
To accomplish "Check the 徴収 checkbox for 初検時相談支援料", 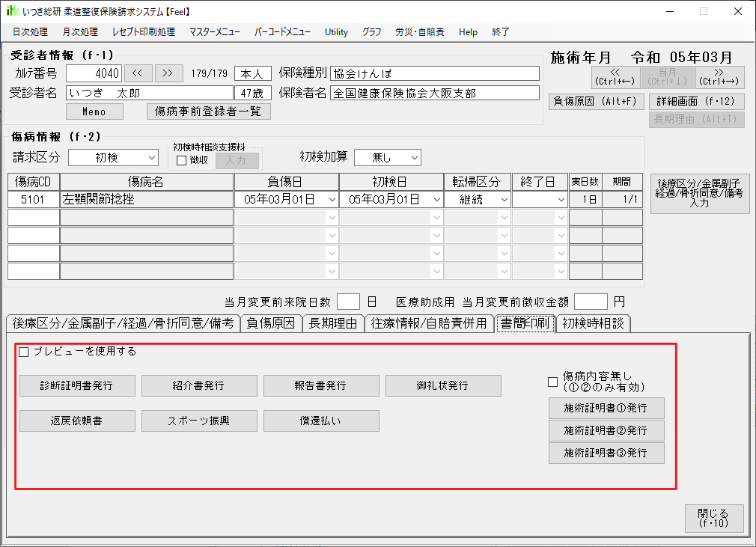I will [x=181, y=160].
